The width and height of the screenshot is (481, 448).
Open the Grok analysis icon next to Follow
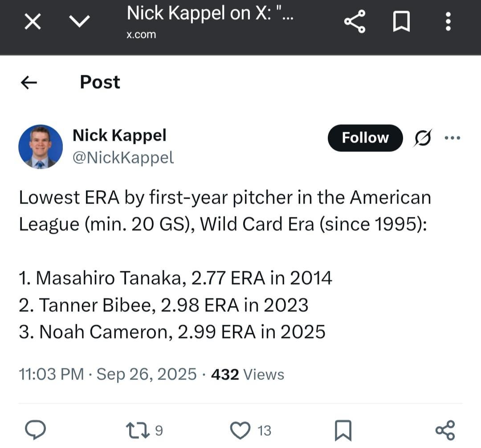point(421,138)
